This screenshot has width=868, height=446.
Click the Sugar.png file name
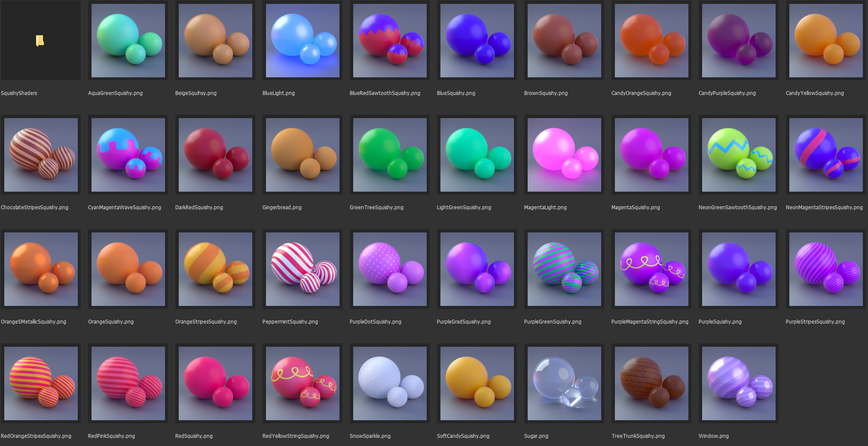(x=536, y=436)
